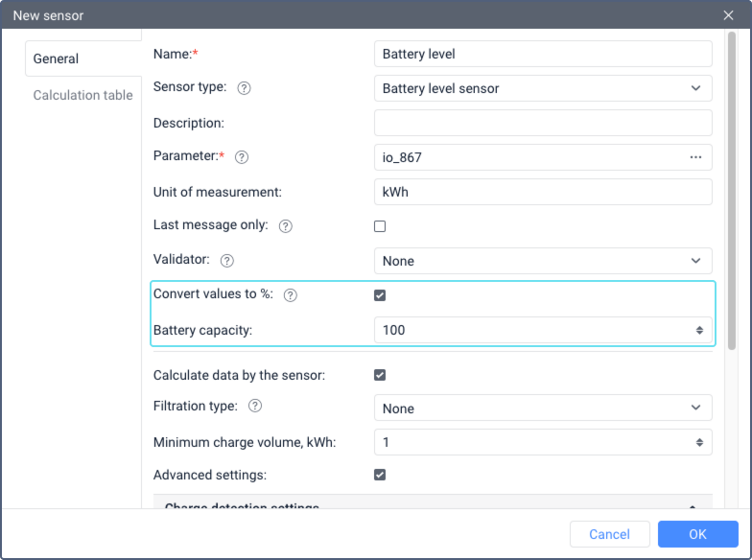The width and height of the screenshot is (752, 560).
Task: Close the New sensor dialog with X
Action: 728,15
